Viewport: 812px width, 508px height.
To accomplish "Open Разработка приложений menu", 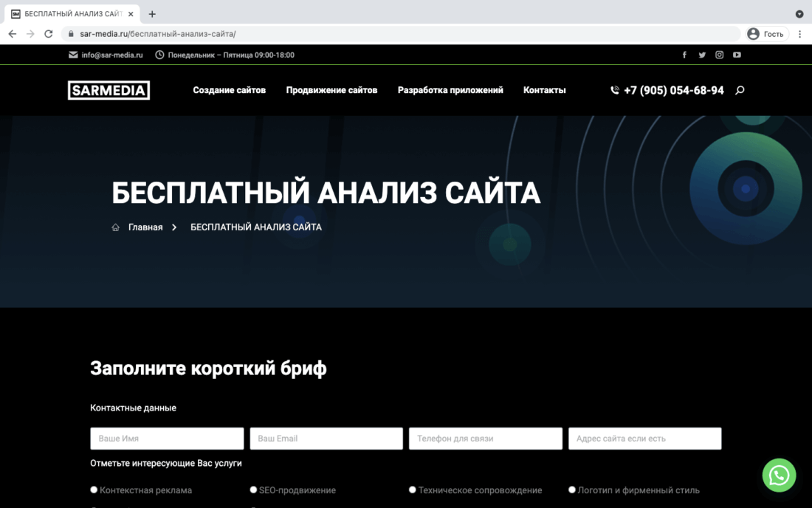I will point(450,90).
